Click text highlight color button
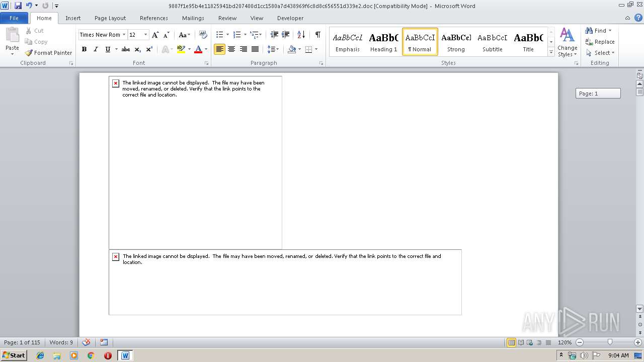This screenshot has height=362, width=644. (x=181, y=49)
